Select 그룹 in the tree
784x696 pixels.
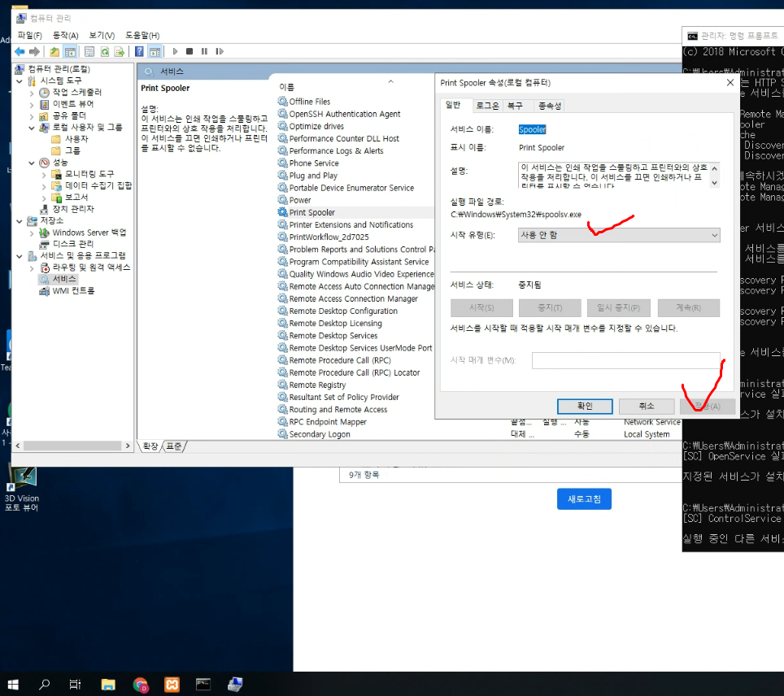click(x=72, y=150)
